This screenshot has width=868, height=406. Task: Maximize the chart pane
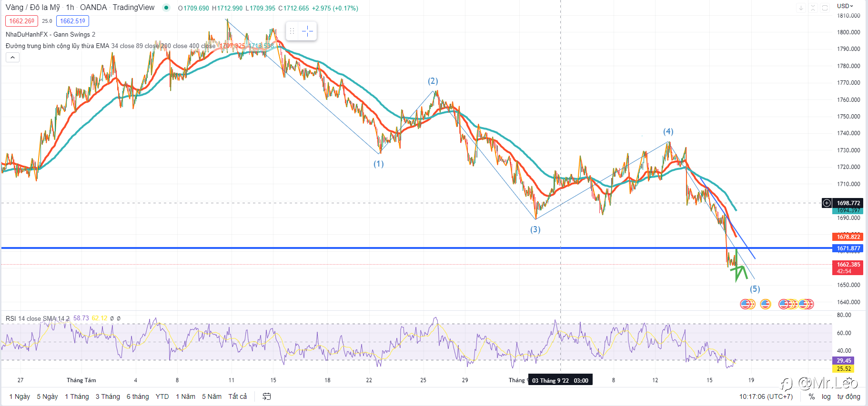(825, 8)
